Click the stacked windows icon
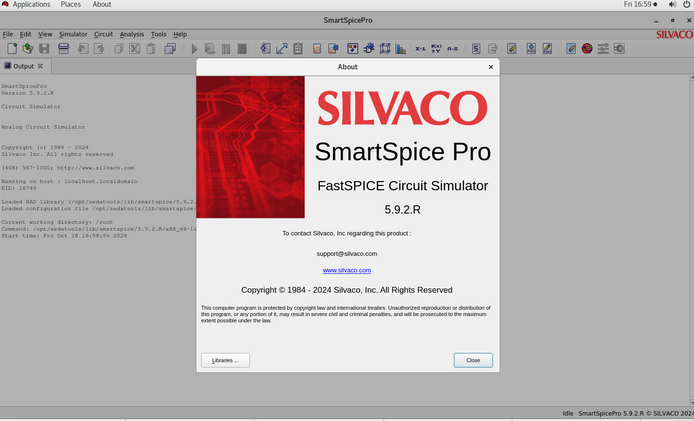This screenshot has width=694, height=421. (x=170, y=49)
